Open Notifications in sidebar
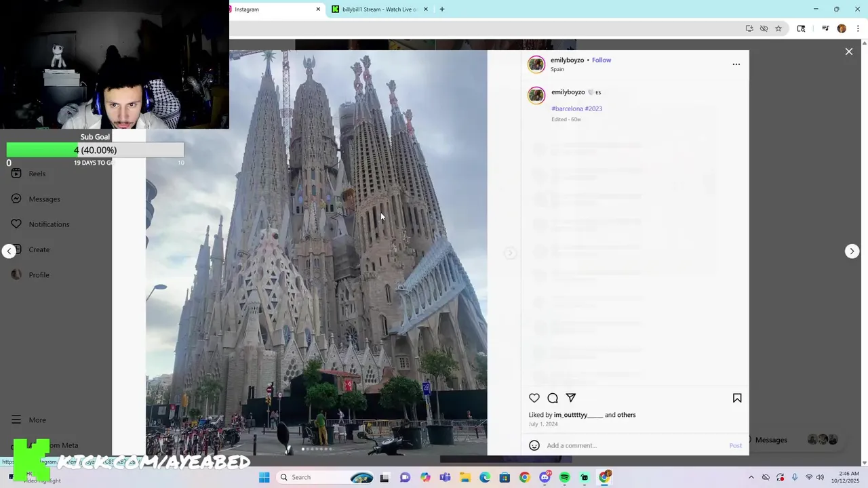The height and width of the screenshot is (488, 868). click(41, 224)
